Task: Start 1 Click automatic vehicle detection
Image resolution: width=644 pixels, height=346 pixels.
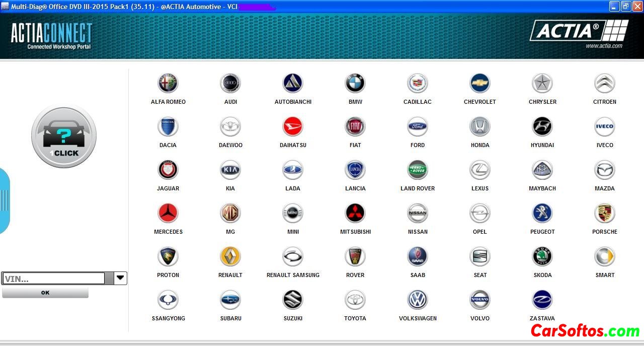Action: pyautogui.click(x=64, y=136)
